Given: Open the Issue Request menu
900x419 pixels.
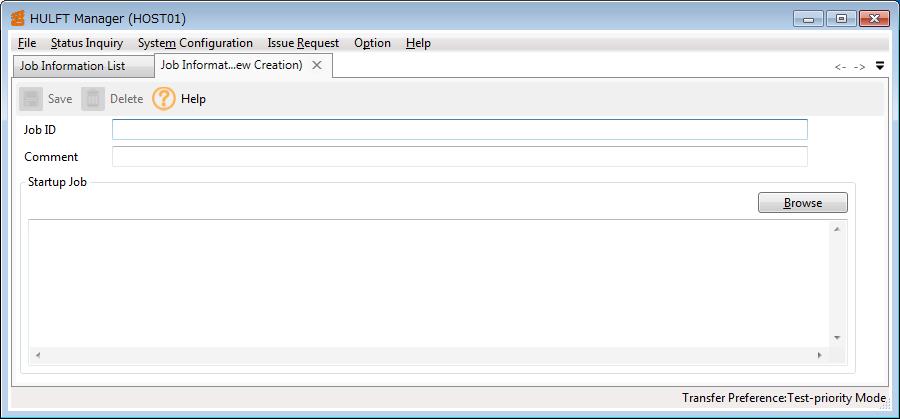Looking at the screenshot, I should (x=303, y=43).
